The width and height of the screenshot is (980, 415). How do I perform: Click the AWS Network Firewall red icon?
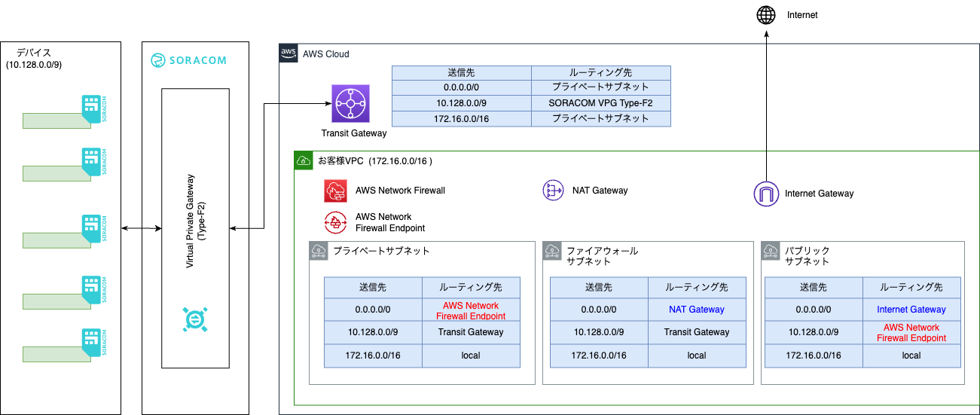(x=335, y=191)
